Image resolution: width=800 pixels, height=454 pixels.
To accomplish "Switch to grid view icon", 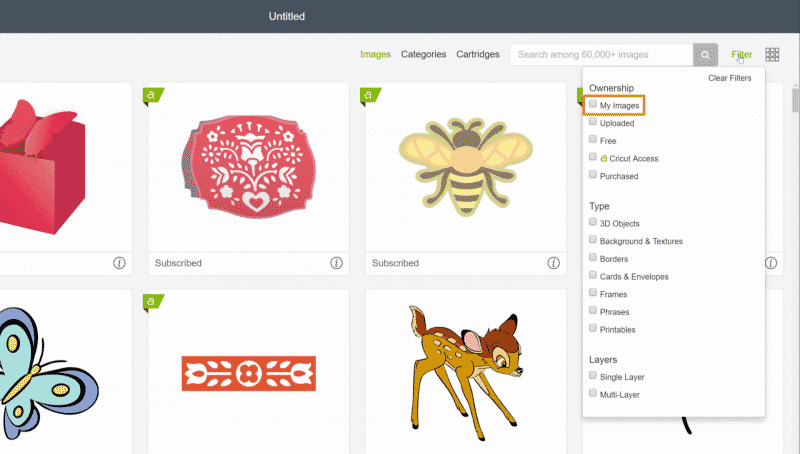I will tap(772, 55).
